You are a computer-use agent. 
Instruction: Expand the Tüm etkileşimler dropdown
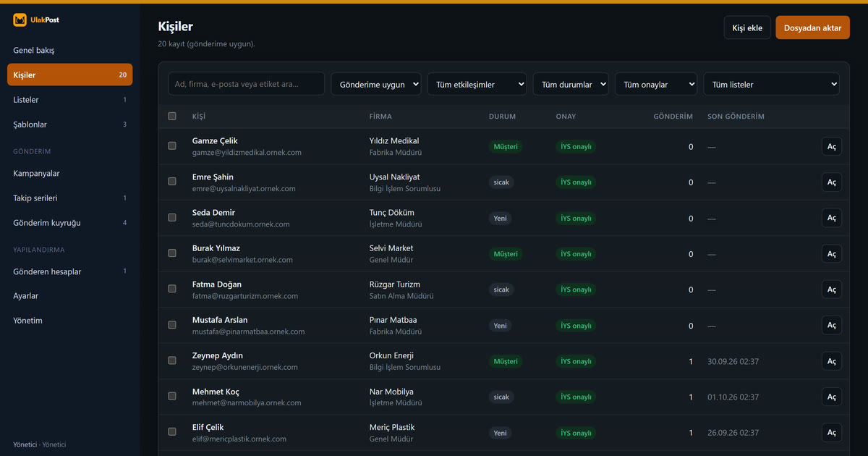coord(477,84)
